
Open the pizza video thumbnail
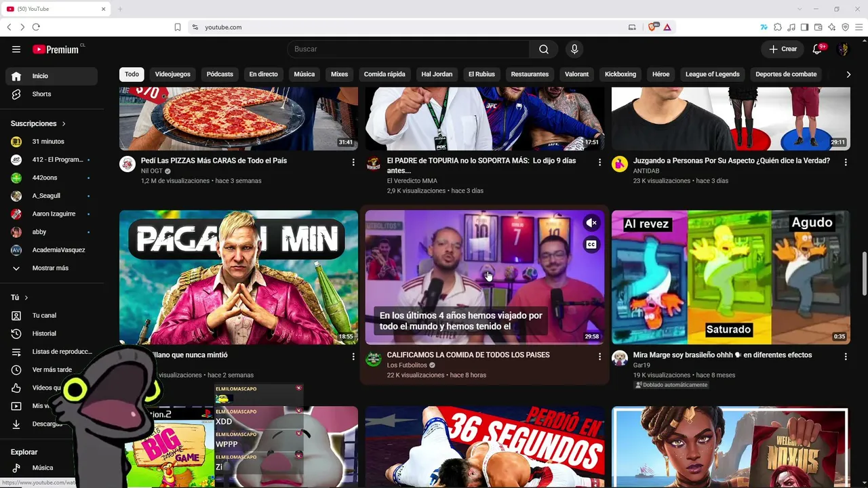tap(239, 119)
